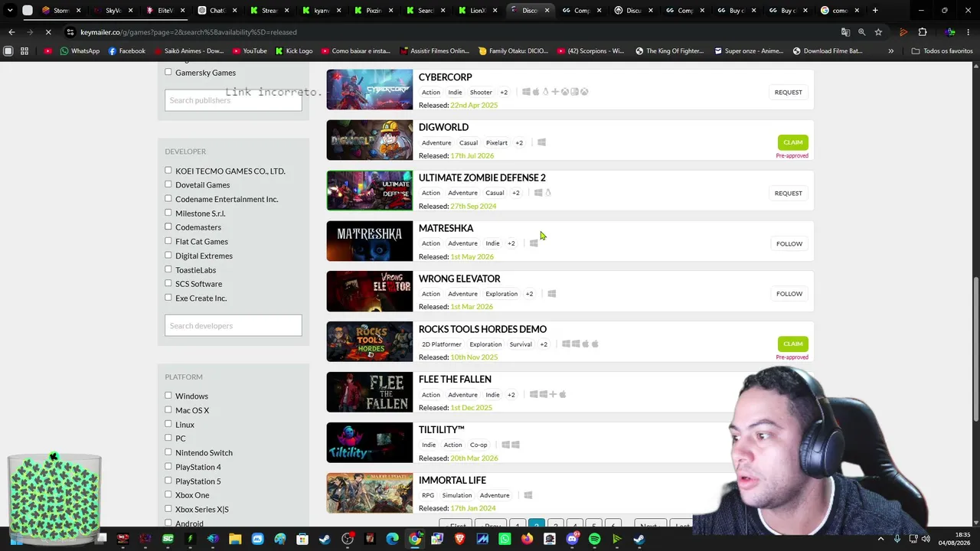
Task: Expand +2 tags on Rocks Tools Hordes Demo
Action: (x=544, y=344)
